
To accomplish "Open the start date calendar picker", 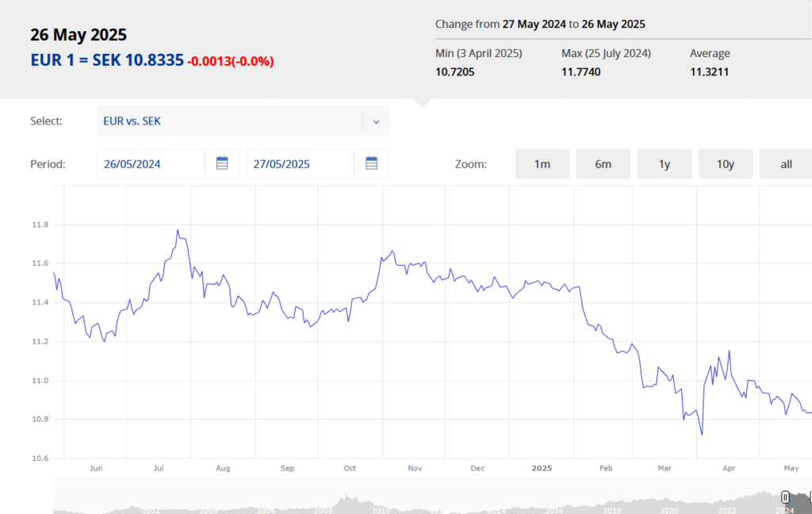I will 222,163.
